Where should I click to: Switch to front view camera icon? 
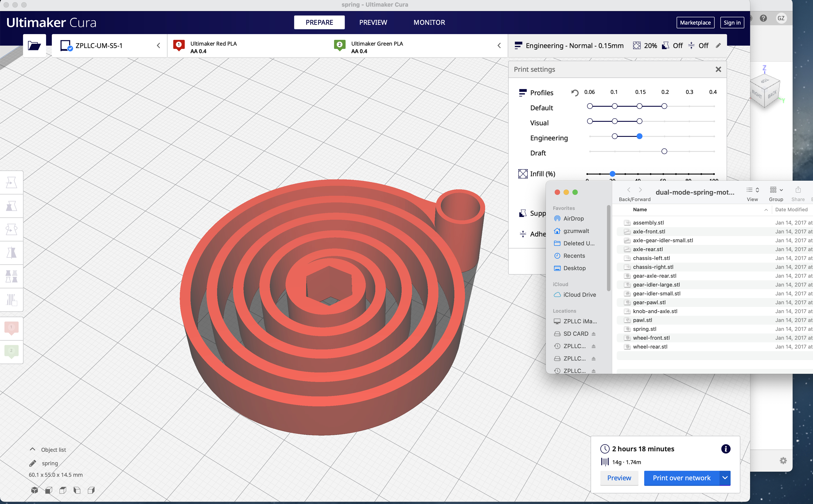coord(49,490)
